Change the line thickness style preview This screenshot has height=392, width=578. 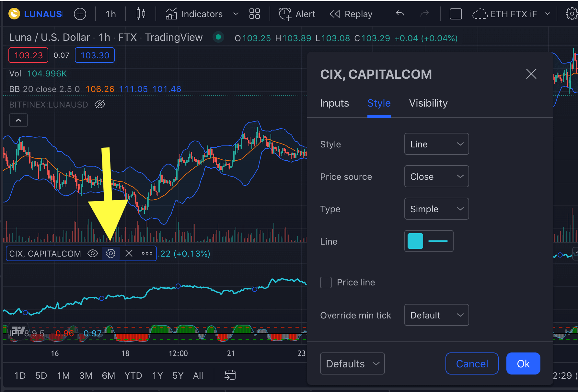point(438,241)
